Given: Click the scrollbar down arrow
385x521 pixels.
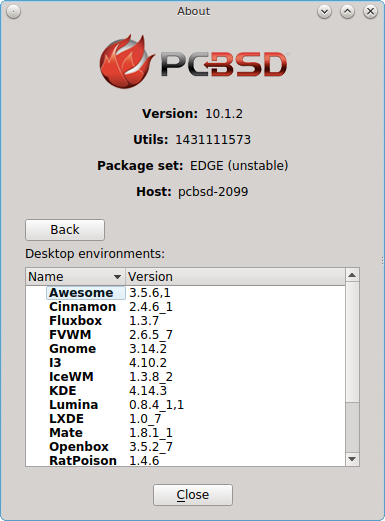Looking at the screenshot, I should pyautogui.click(x=352, y=459).
